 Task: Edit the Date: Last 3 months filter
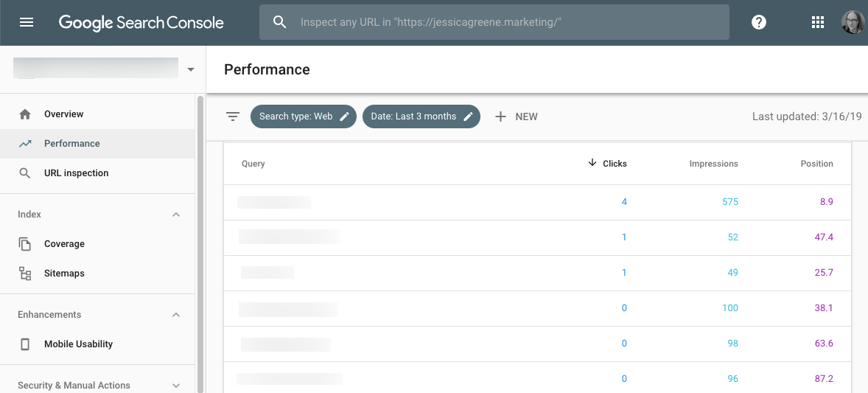tap(421, 116)
